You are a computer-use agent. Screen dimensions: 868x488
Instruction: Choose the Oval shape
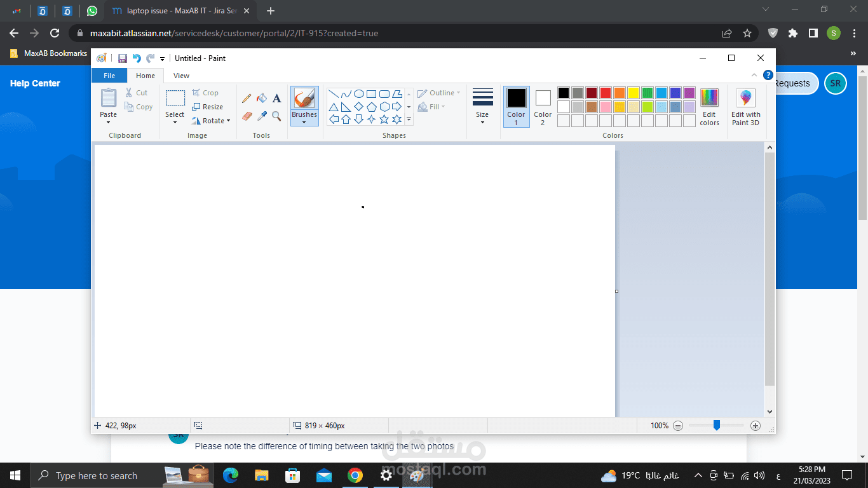click(359, 93)
